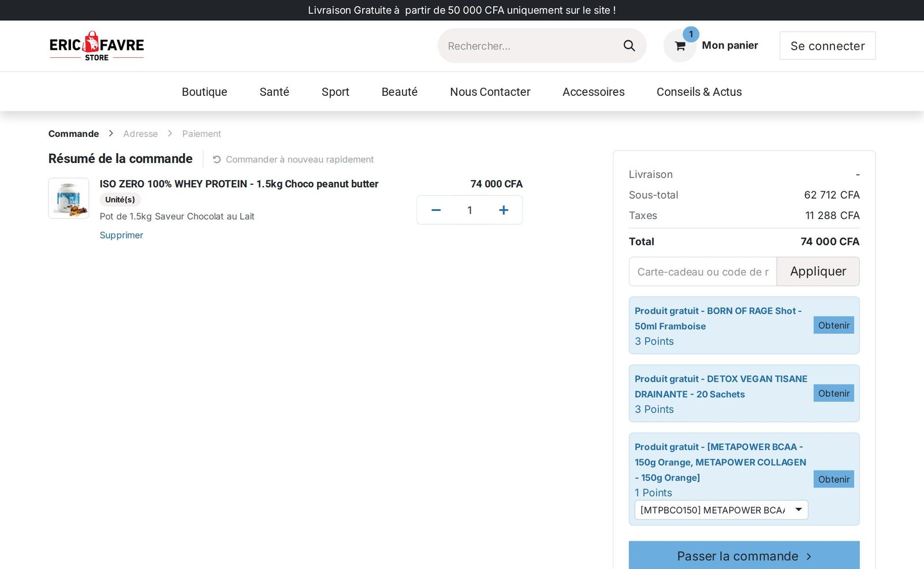Viewport: 924px width, 569px height.
Task: Click the Taxes 11 288 CFA value
Action: 832,215
